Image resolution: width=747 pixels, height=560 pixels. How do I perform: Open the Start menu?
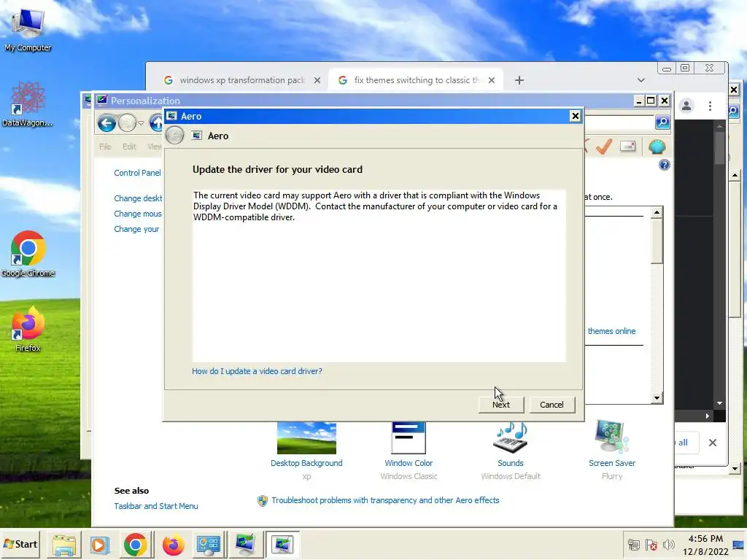pyautogui.click(x=20, y=544)
